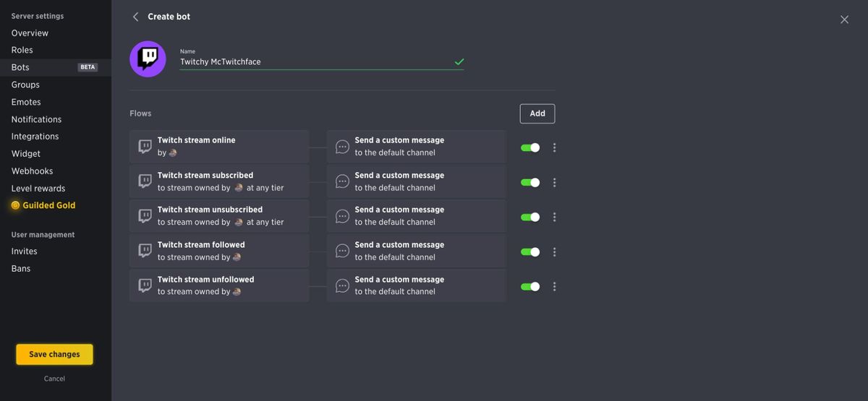Click the purple Twitch bot avatar
The width and height of the screenshot is (868, 401).
tap(148, 59)
